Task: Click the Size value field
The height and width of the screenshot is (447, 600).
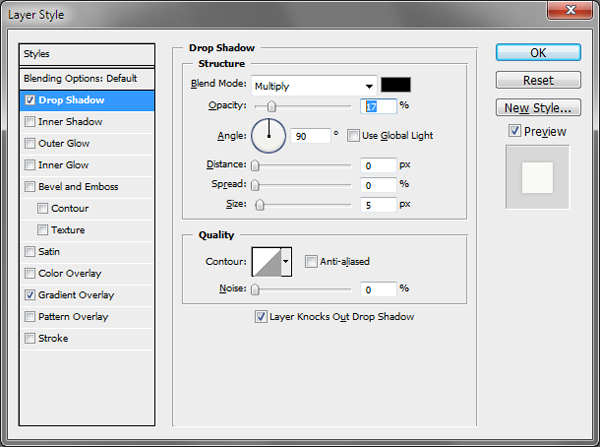Action: pyautogui.click(x=378, y=205)
